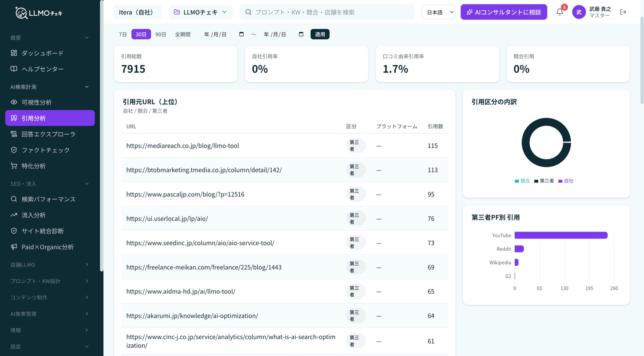Click the sidebar scrollbar
The height and width of the screenshot is (356, 644).
(x=101, y=136)
